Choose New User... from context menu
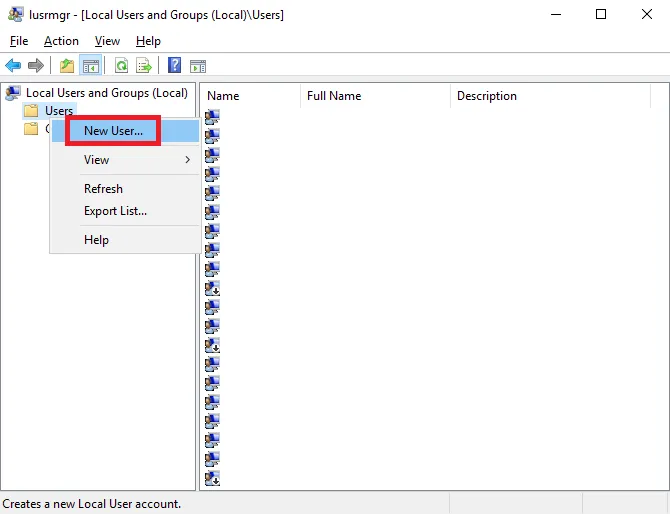 [113, 130]
